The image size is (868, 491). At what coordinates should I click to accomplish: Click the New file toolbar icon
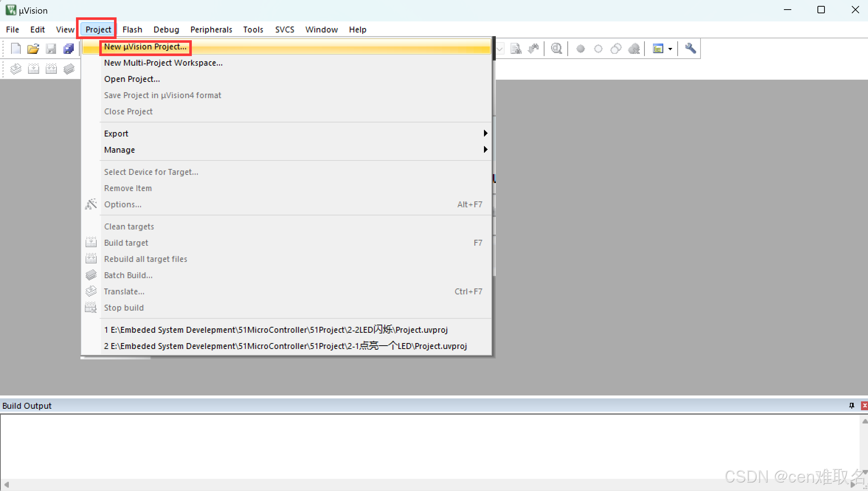pos(16,48)
